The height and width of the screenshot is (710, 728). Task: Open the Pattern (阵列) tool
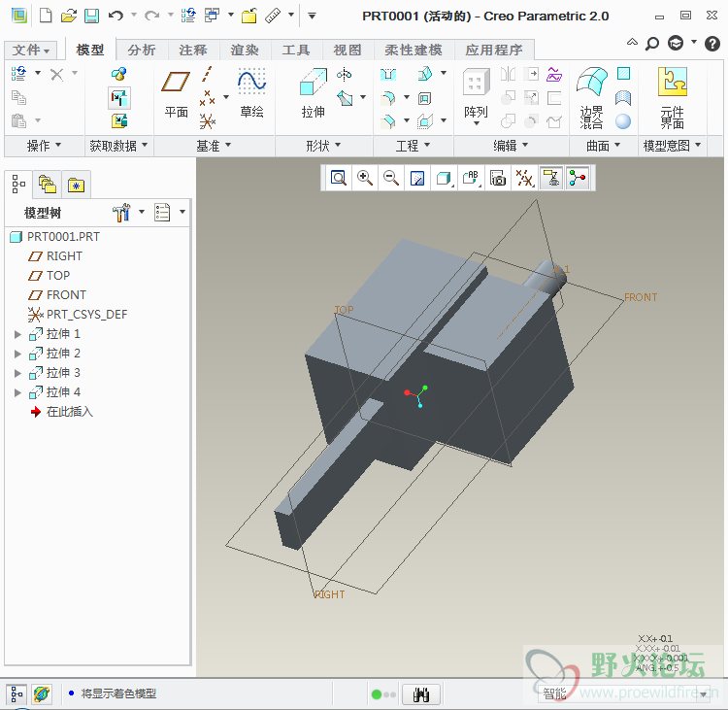476,96
